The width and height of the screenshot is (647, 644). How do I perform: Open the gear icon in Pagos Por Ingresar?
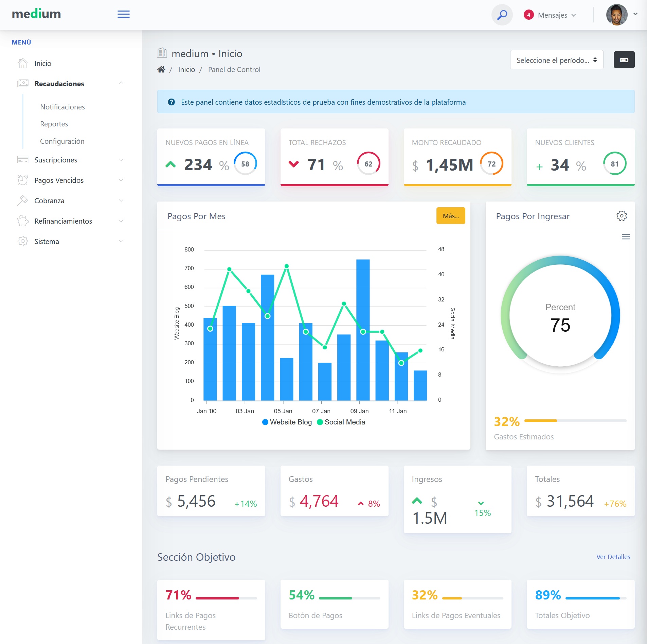(621, 216)
